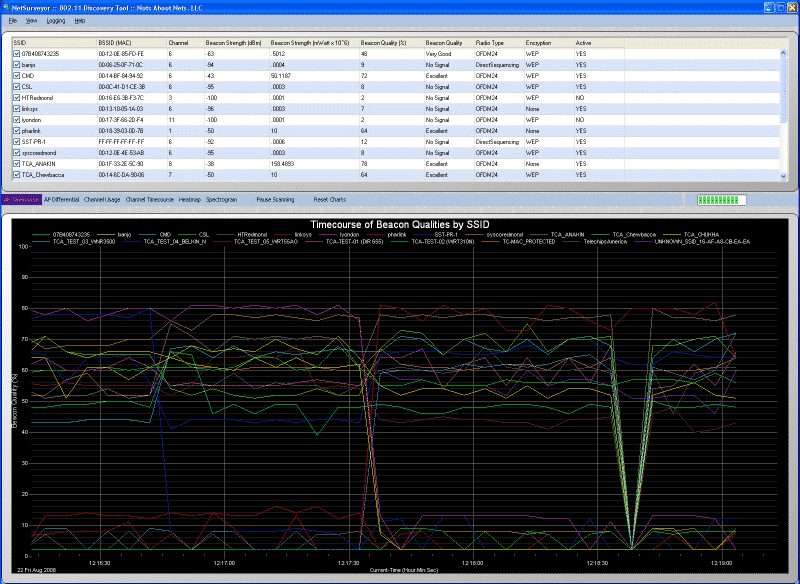The width and height of the screenshot is (800, 584).
Task: Sort networks by the Channel column header
Action: [178, 44]
